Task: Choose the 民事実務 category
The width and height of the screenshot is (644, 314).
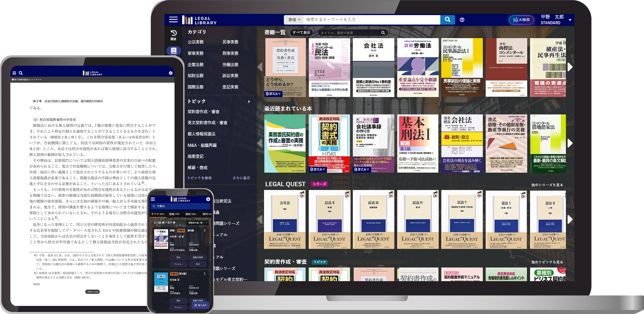Action: pos(231,42)
